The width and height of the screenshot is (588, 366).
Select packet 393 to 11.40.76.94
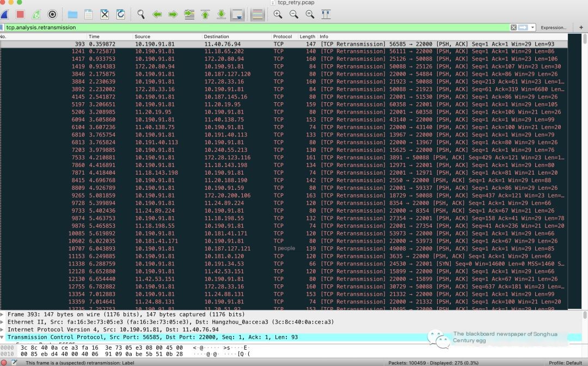tap(284, 44)
